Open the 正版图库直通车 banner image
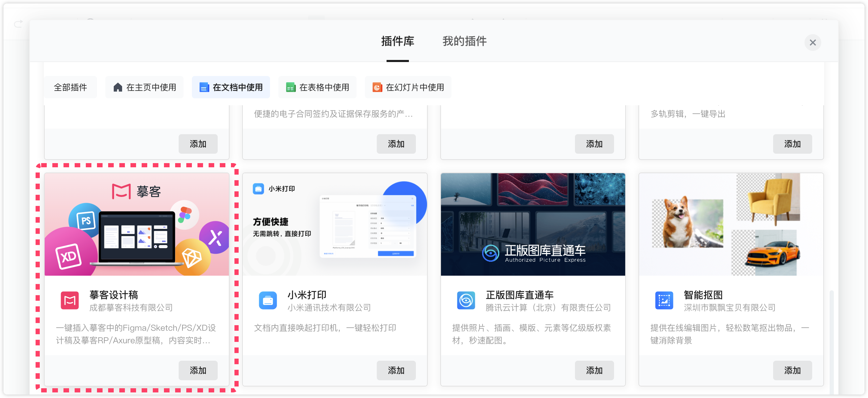 pyautogui.click(x=533, y=224)
